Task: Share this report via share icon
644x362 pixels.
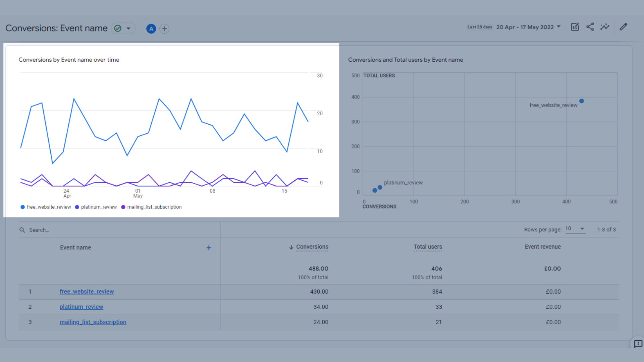Action: tap(590, 27)
